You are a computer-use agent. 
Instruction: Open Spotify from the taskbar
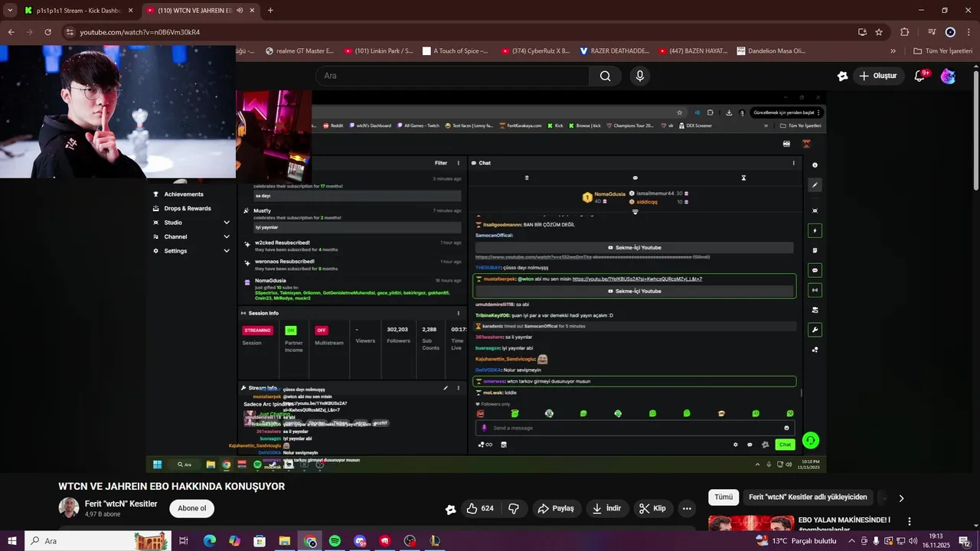tap(335, 541)
